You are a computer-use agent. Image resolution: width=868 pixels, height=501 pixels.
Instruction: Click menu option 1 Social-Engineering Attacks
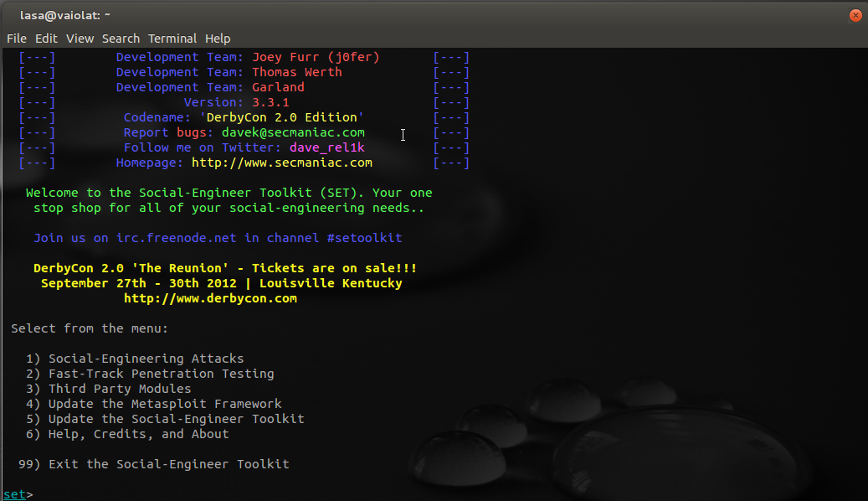[135, 359]
